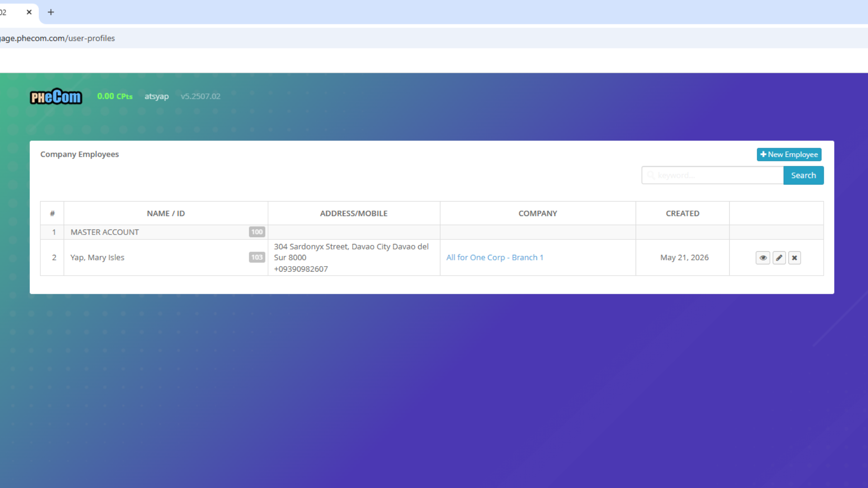Click the COMPANY column header
This screenshot has width=868, height=488.
pyautogui.click(x=538, y=213)
